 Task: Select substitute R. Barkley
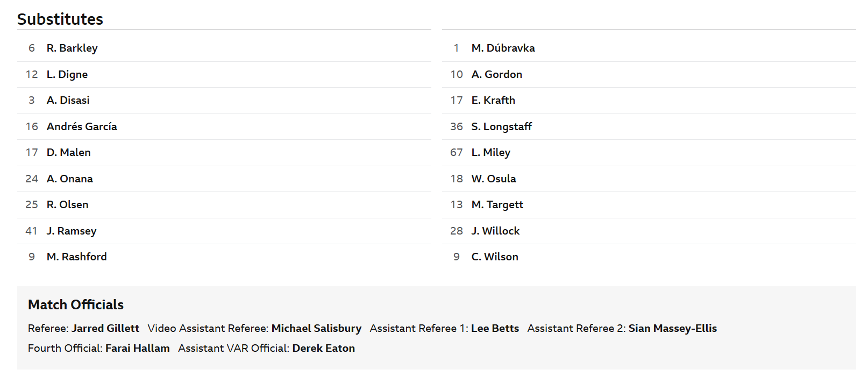(x=72, y=48)
